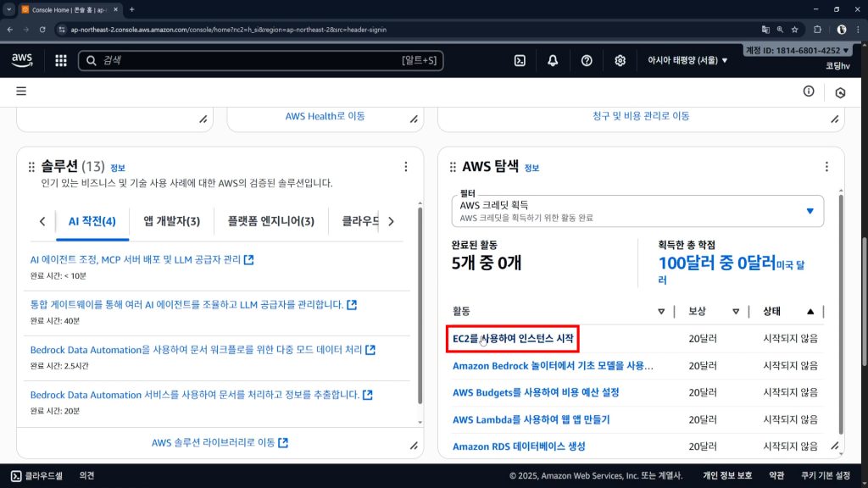The width and height of the screenshot is (868, 488).
Task: Open the AWS Lambda 웹 앱 만들기 link
Action: point(531,419)
